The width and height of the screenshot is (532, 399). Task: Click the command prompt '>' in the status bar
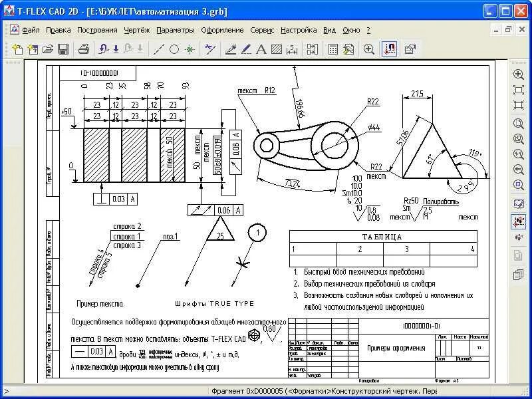[x=6, y=392]
